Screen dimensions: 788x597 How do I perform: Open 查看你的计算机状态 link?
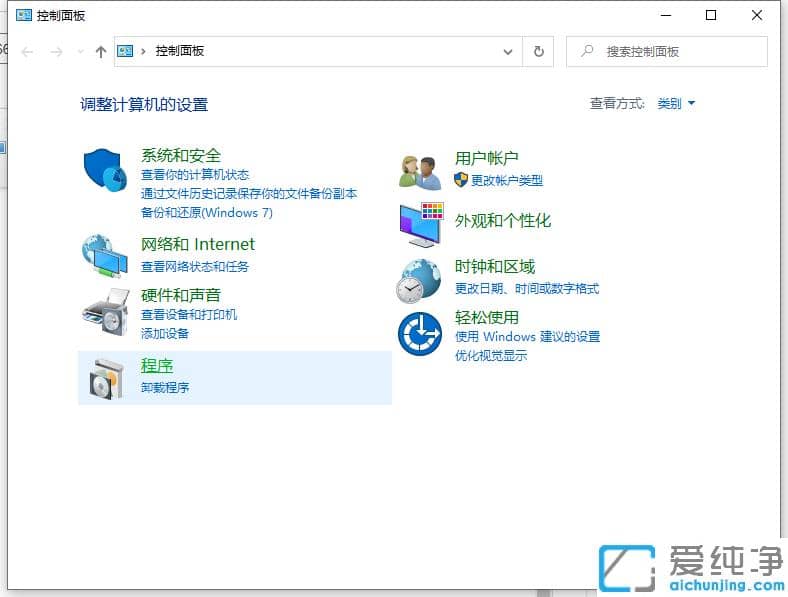click(x=195, y=174)
